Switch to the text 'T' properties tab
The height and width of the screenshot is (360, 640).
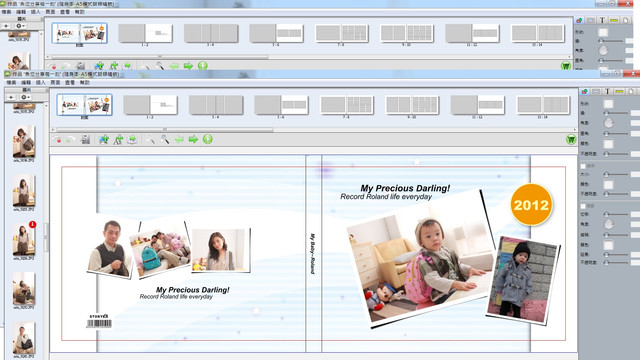click(x=607, y=91)
